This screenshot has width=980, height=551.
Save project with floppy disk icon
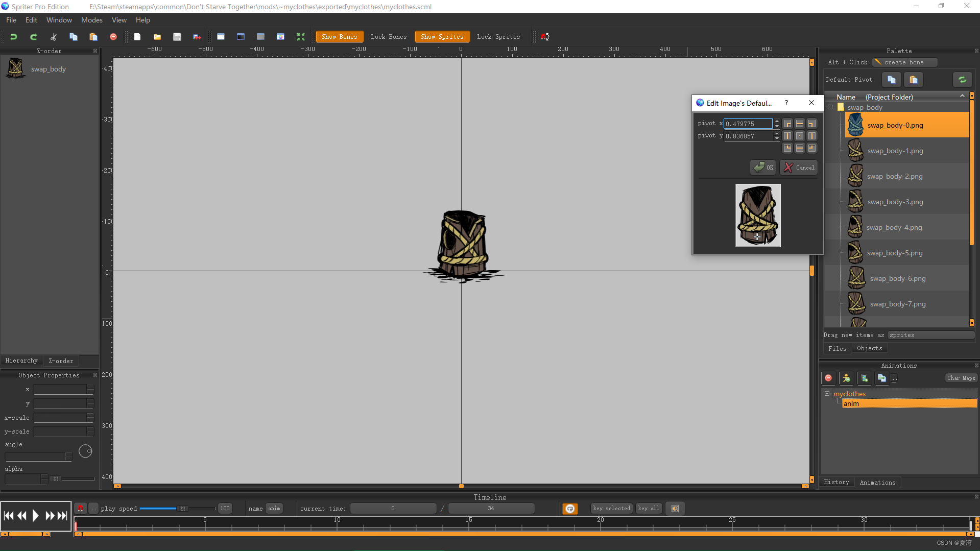[177, 37]
